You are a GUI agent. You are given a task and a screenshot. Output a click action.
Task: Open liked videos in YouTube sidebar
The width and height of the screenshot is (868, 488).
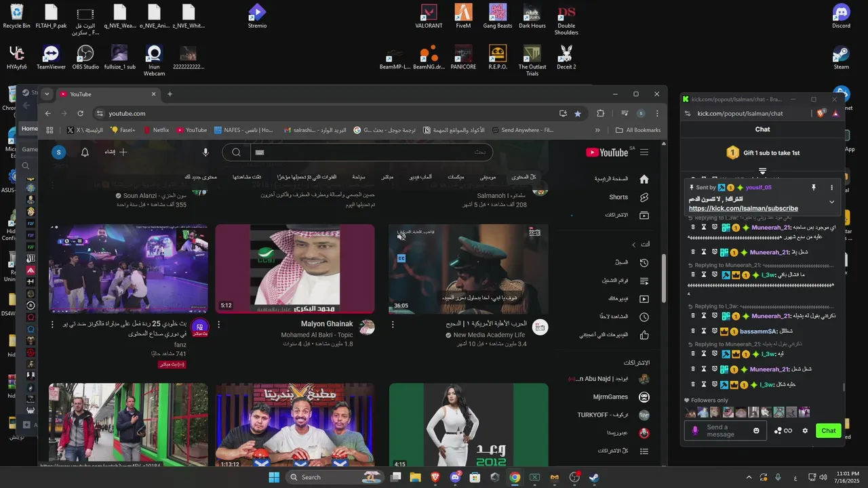pos(614,335)
